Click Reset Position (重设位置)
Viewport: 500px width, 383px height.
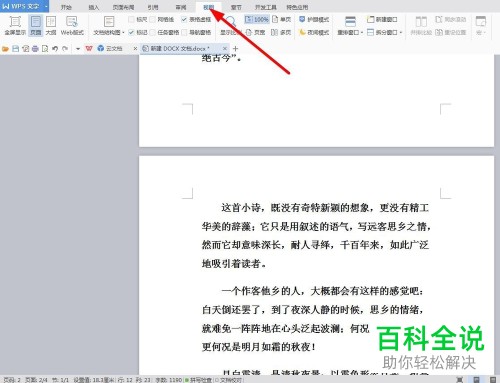coord(451,32)
